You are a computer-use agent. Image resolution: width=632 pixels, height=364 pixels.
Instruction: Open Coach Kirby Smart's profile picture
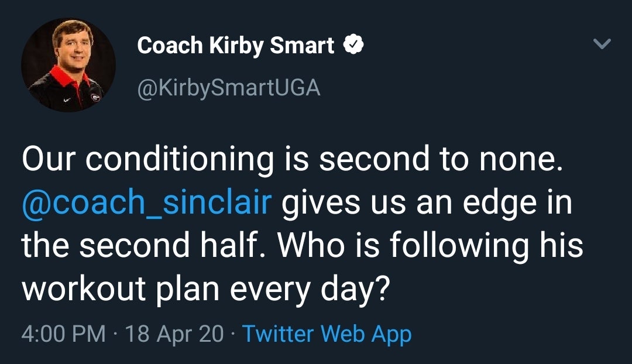point(68,65)
